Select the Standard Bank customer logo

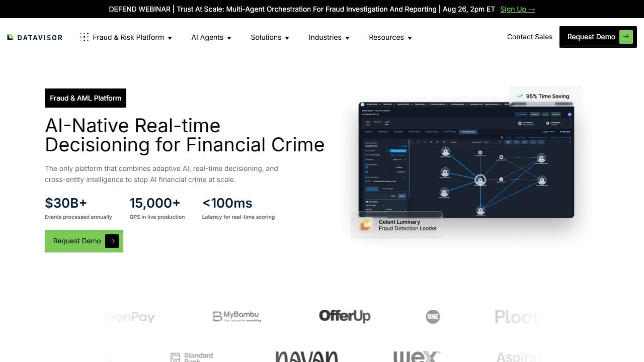[192, 356]
